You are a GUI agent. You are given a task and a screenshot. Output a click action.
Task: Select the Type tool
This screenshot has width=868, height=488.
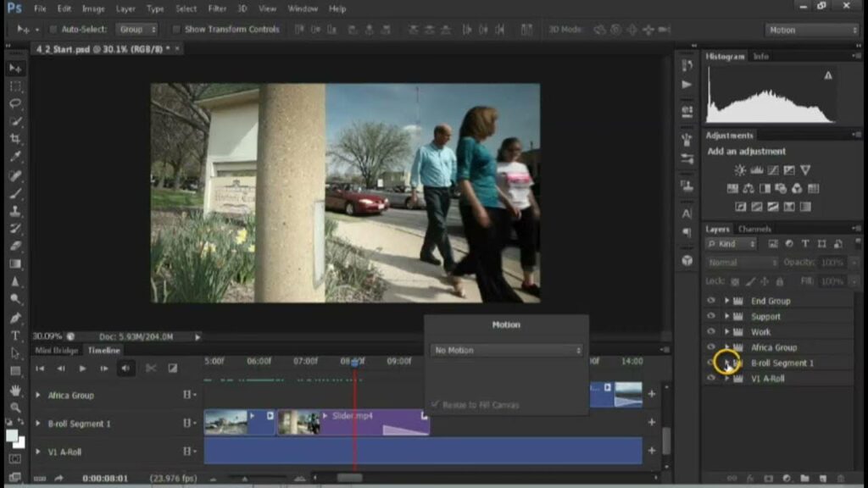pos(15,335)
